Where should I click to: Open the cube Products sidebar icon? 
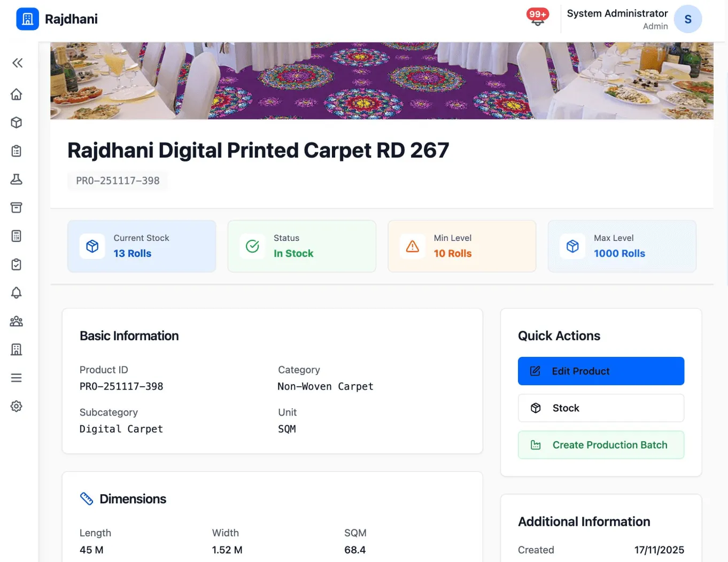17,123
